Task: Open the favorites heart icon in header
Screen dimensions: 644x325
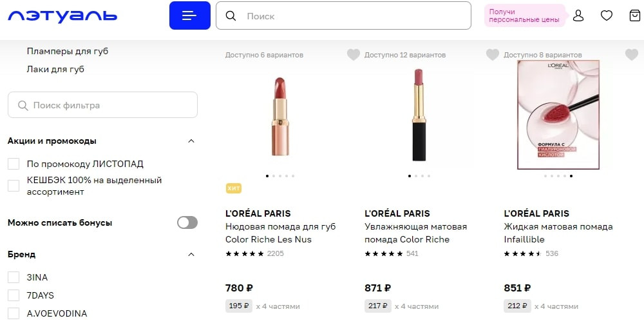Action: click(606, 15)
